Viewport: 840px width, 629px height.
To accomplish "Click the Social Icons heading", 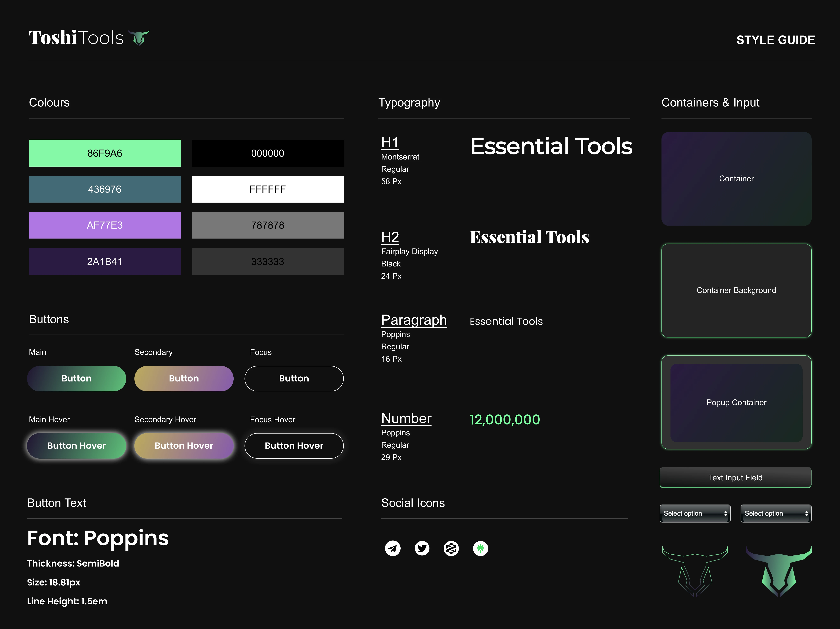I will click(x=413, y=503).
